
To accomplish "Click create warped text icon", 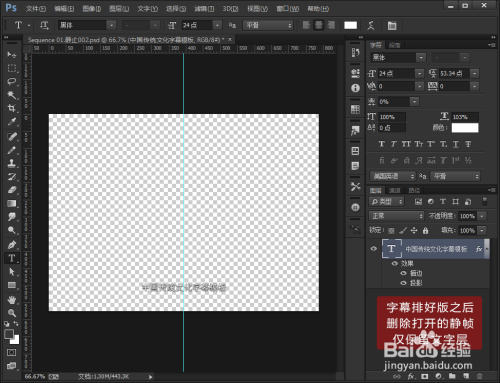I will pos(371,25).
